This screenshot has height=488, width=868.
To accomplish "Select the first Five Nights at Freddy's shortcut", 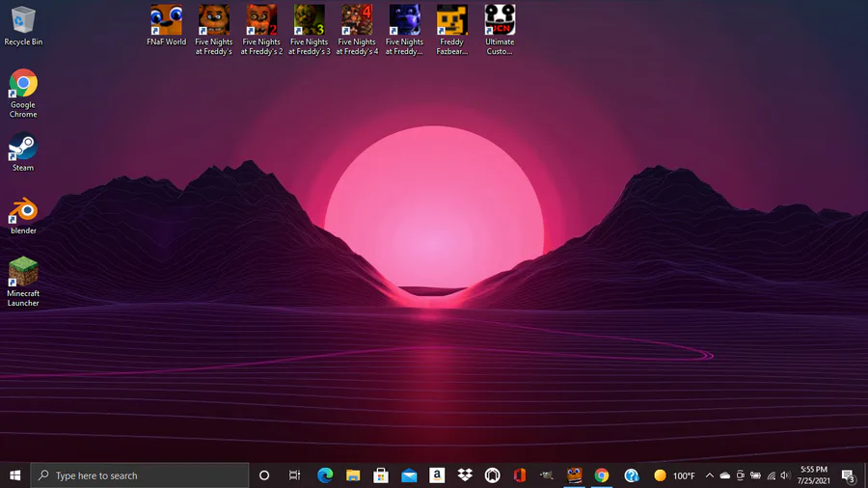I will [x=214, y=30].
